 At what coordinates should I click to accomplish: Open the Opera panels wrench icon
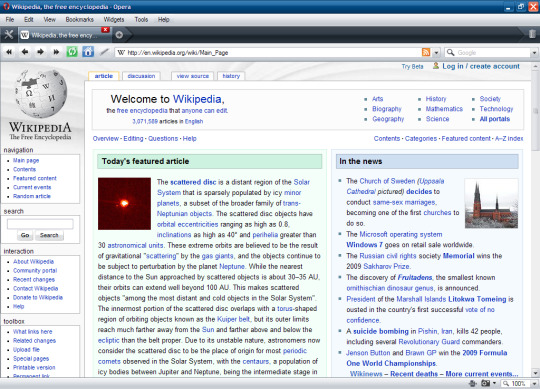9,34
